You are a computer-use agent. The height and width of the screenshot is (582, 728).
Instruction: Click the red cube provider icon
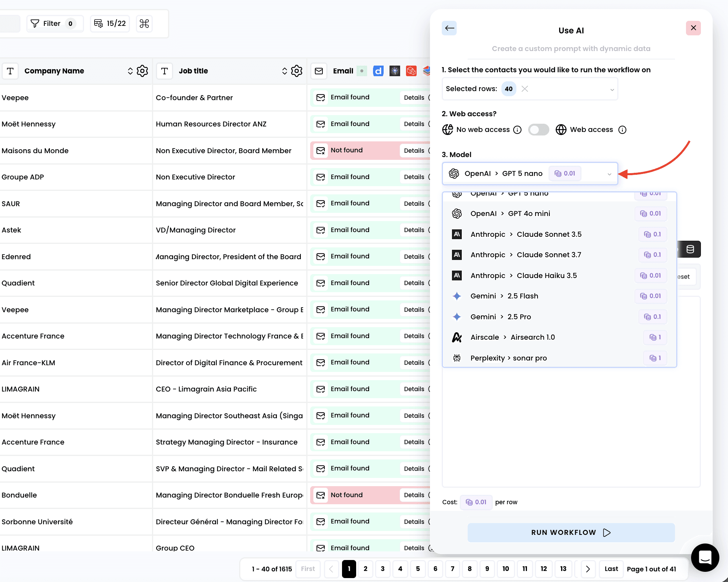[x=411, y=71]
